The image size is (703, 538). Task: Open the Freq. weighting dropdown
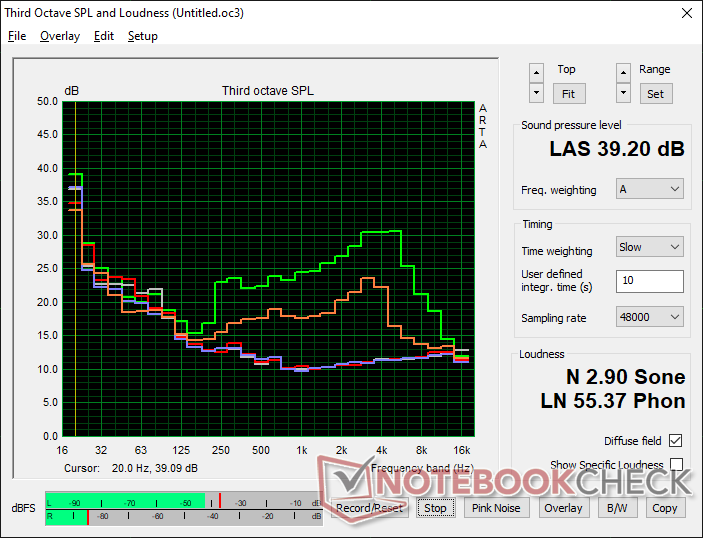point(650,189)
